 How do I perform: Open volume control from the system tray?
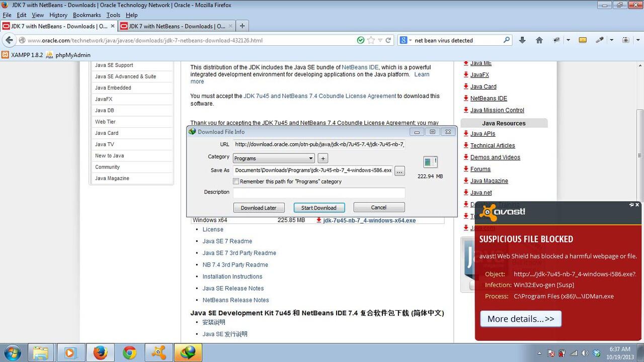coord(585,353)
